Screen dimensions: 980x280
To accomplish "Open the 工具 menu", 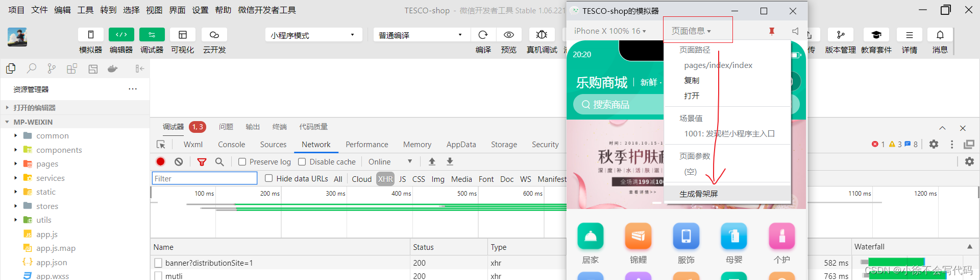I will pyautogui.click(x=85, y=10).
